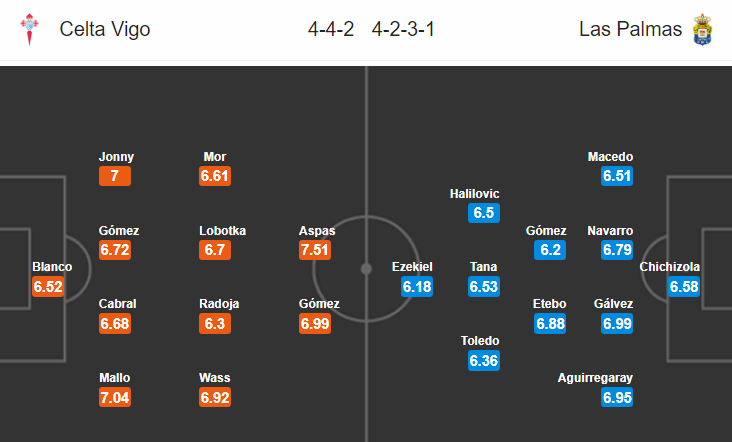Click Aguirregaray's 6.95 rating badge
This screenshot has width=732, height=442.
click(617, 397)
